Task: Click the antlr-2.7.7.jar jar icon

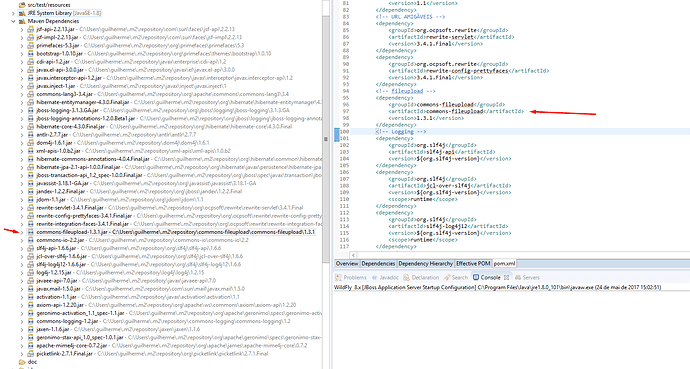Action: tap(30, 135)
